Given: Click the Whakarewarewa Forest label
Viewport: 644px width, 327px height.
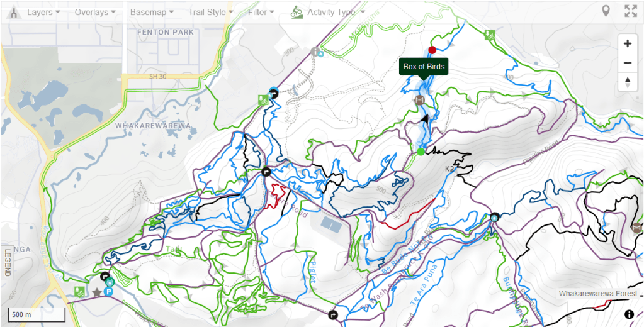Looking at the screenshot, I should coord(599,294).
